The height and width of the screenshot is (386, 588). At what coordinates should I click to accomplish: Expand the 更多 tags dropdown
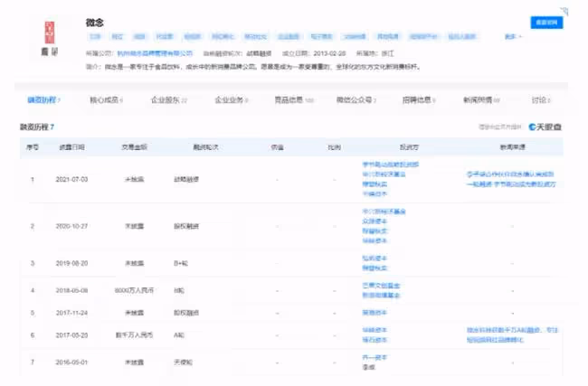(x=513, y=36)
